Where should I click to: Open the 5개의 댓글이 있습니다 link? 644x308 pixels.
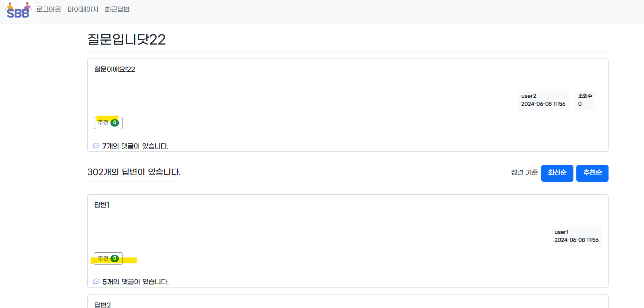(135, 282)
